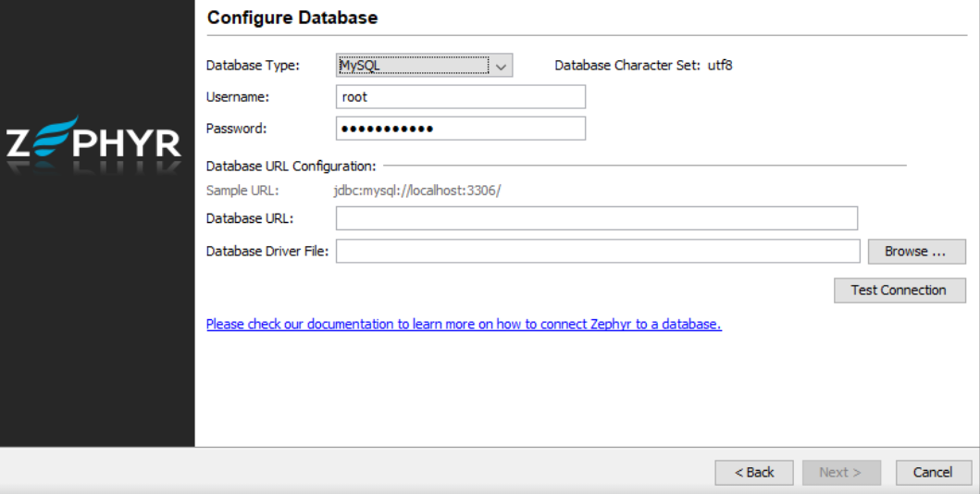Image resolution: width=980 pixels, height=494 pixels.
Task: Click the empty Database URL text box
Action: (x=596, y=218)
